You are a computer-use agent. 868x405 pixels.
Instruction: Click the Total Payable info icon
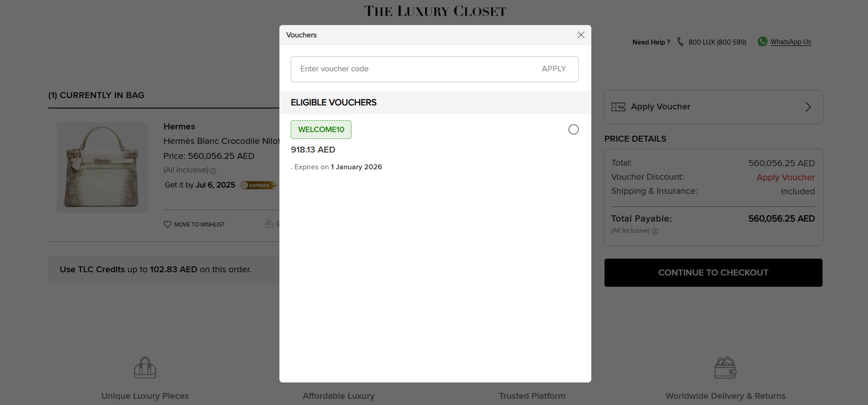coord(655,231)
